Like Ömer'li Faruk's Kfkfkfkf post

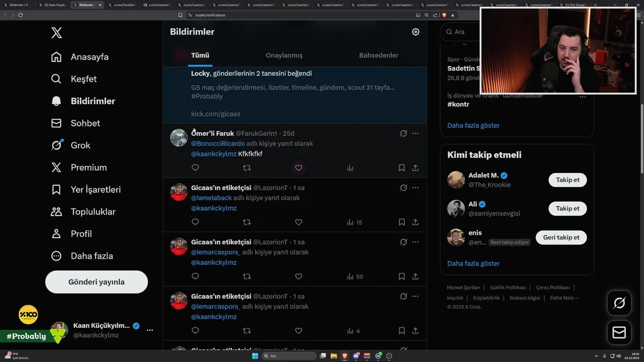(298, 168)
